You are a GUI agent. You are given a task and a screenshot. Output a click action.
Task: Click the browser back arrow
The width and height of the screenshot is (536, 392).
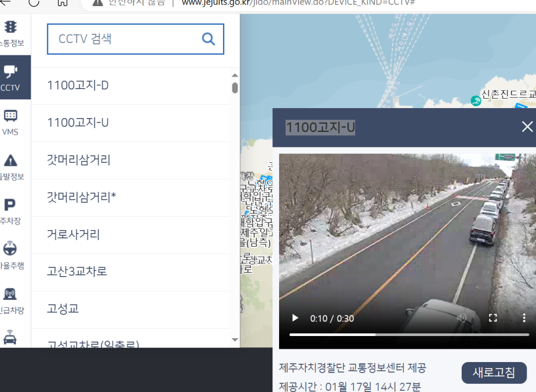pos(5,2)
